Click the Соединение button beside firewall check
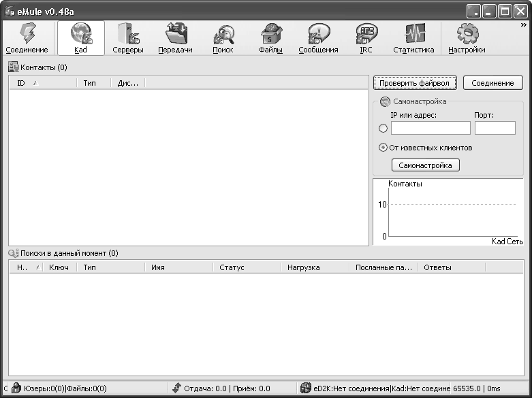 [x=493, y=83]
